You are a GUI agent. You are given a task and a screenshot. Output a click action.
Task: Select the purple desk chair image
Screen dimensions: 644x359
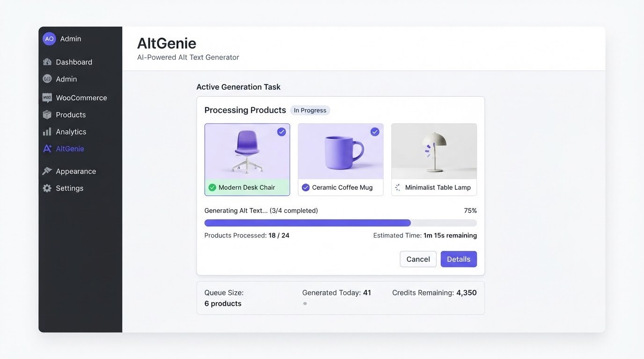click(247, 151)
